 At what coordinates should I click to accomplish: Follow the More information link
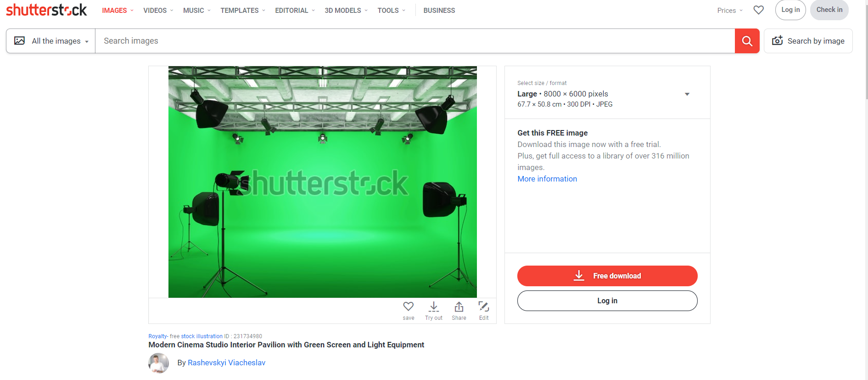(547, 179)
